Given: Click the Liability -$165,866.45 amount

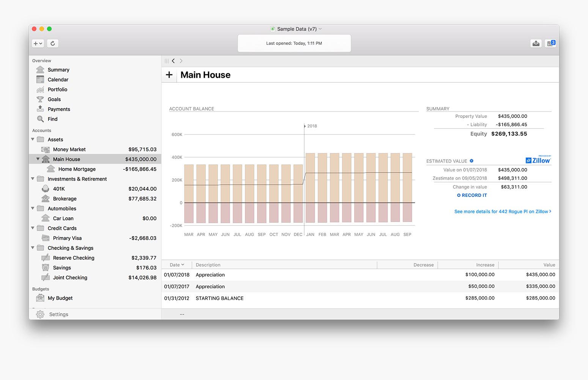Looking at the screenshot, I should tap(511, 125).
